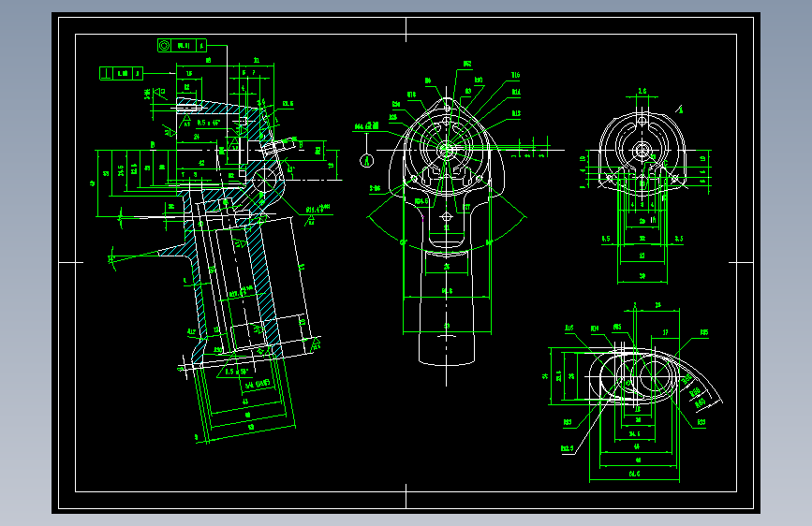Select the "R35" radius label
This screenshot has width=812, height=526.
point(704,333)
